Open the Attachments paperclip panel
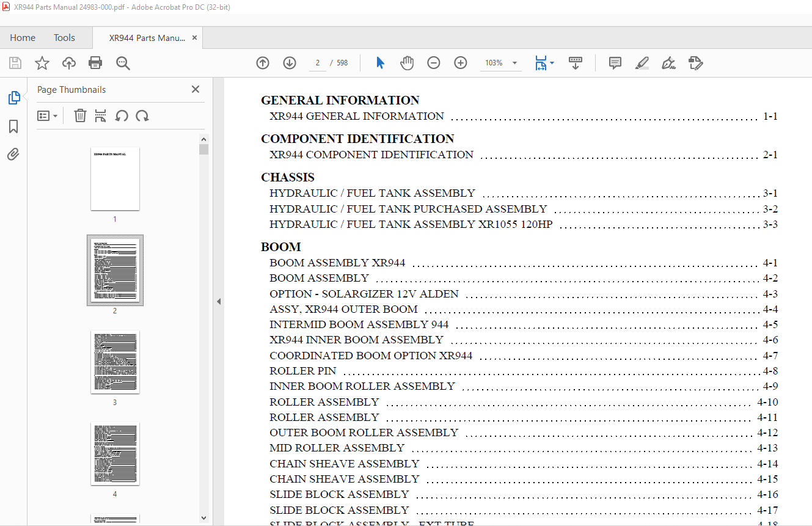The height and width of the screenshot is (526, 812). (13, 154)
